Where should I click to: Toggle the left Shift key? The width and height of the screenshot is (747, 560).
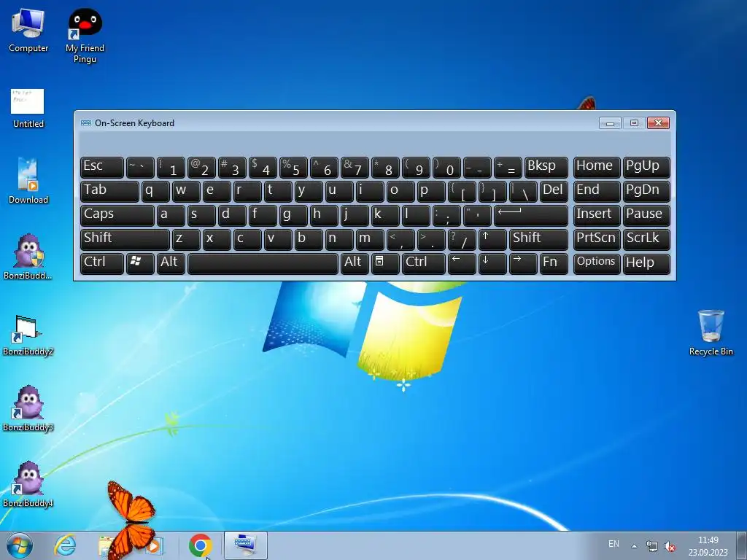click(x=125, y=239)
